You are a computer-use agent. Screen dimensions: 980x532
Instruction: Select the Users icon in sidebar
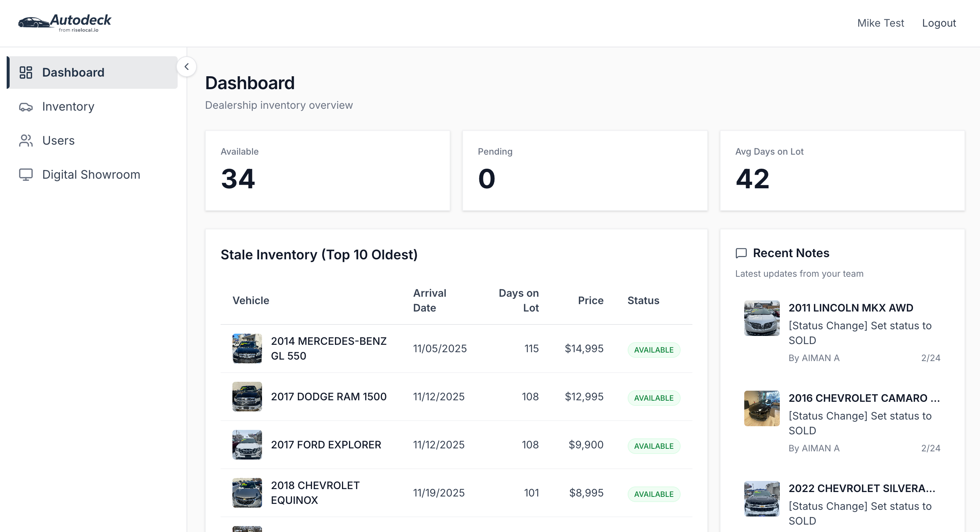pos(26,140)
